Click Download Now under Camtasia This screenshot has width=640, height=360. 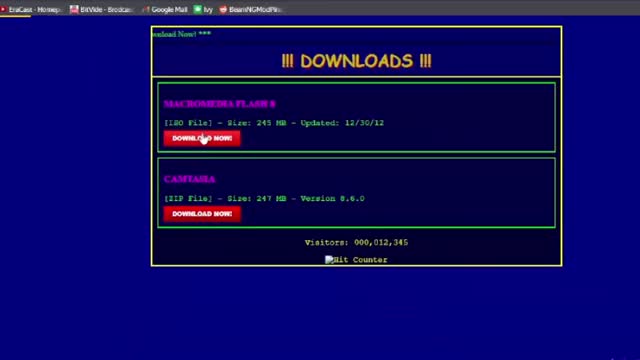pos(202,214)
